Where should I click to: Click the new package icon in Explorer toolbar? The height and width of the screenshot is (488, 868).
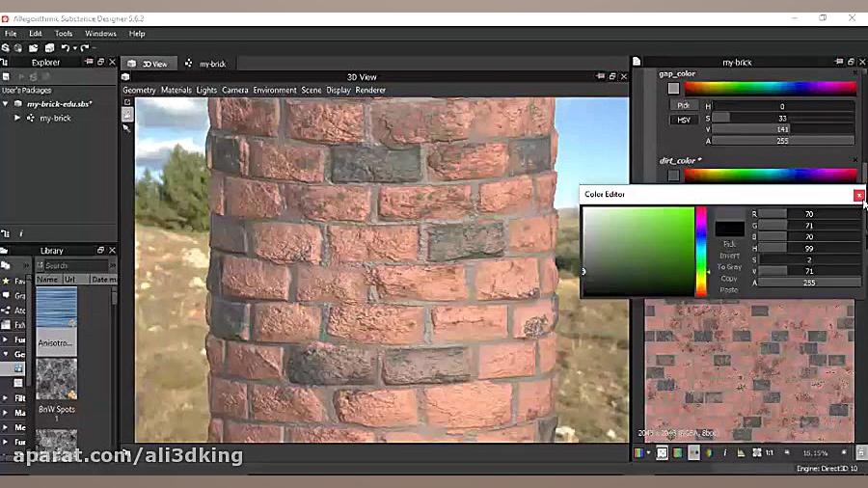point(6,76)
